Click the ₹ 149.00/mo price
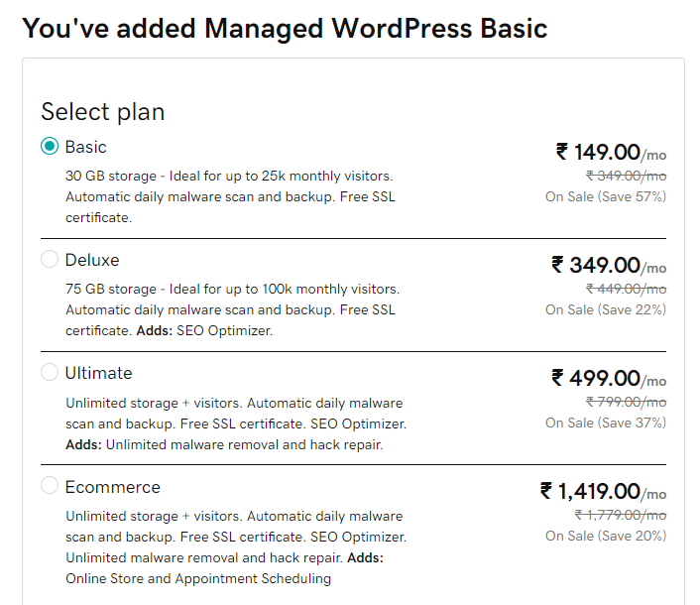 pyautogui.click(x=611, y=153)
